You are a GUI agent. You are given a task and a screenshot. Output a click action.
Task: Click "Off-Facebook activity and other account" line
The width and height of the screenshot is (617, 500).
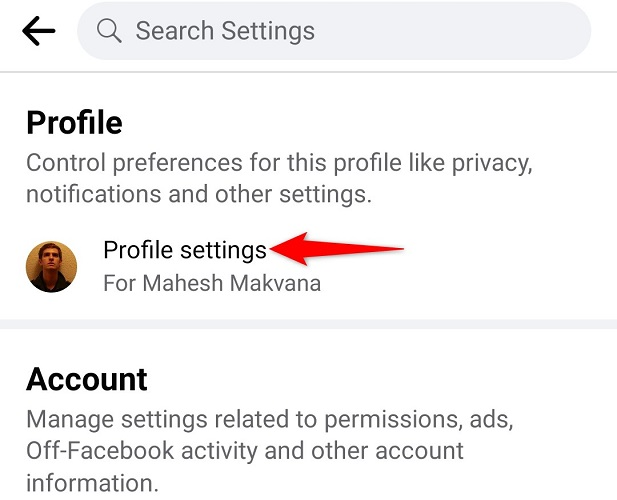coord(245,451)
